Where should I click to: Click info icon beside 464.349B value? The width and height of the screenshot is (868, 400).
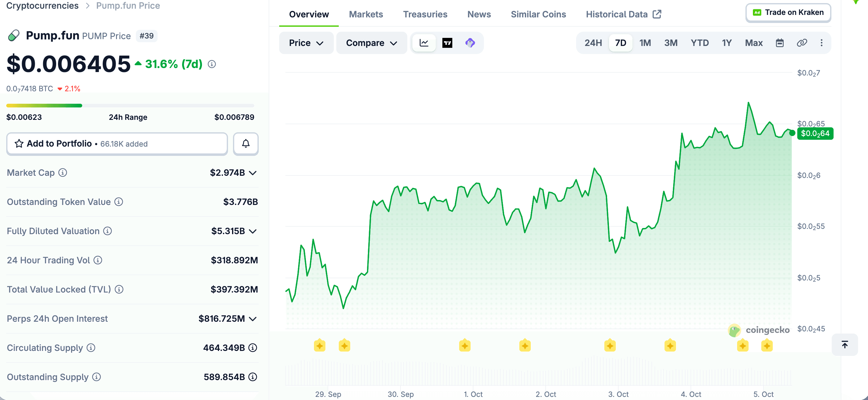click(253, 348)
